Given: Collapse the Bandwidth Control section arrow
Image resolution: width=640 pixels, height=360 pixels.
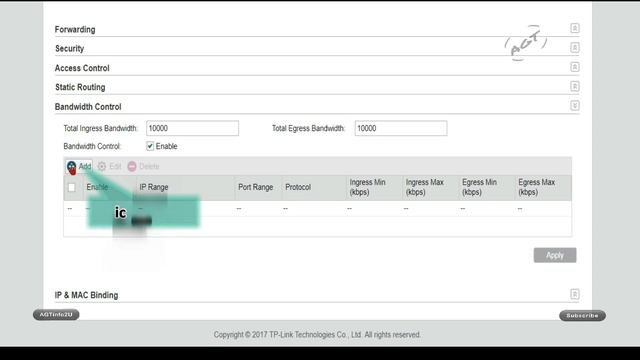Looking at the screenshot, I should point(575,106).
